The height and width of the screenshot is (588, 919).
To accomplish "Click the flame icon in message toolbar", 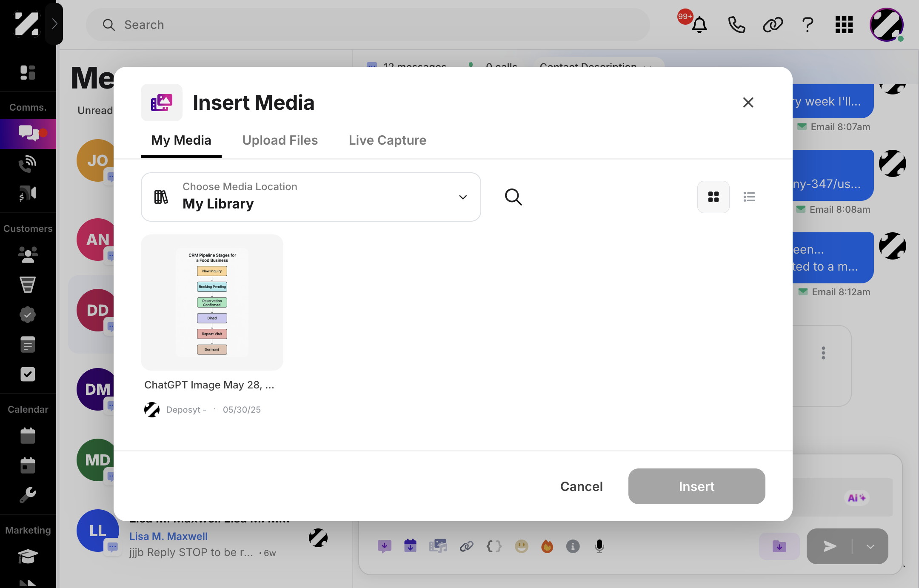I will [547, 546].
